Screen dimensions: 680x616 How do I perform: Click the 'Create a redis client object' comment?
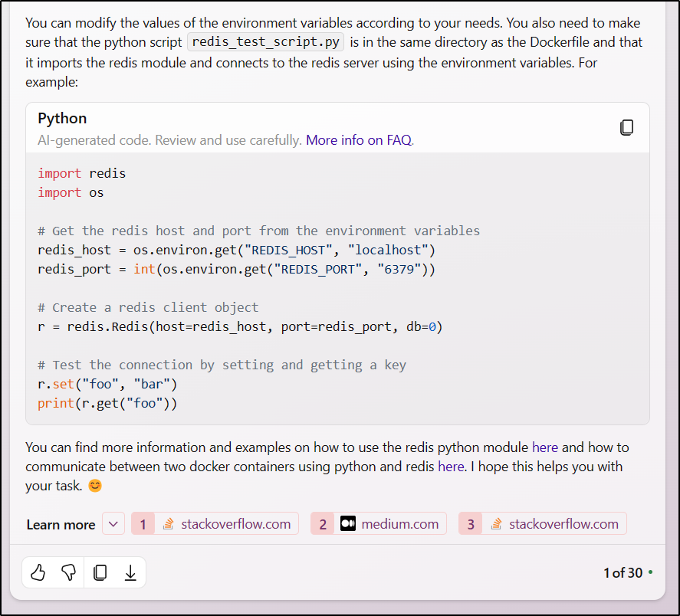point(148,307)
